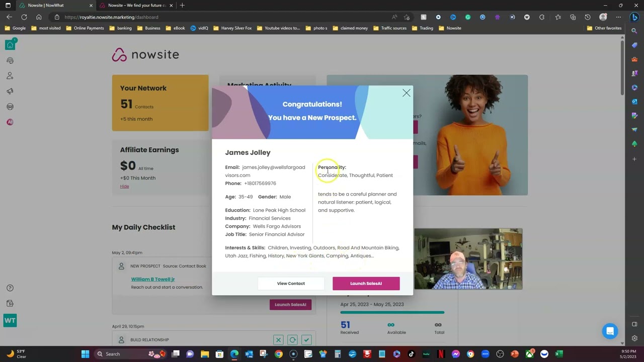Mark Build Relationship task as done
This screenshot has height=362, width=644.
pyautogui.click(x=306, y=340)
